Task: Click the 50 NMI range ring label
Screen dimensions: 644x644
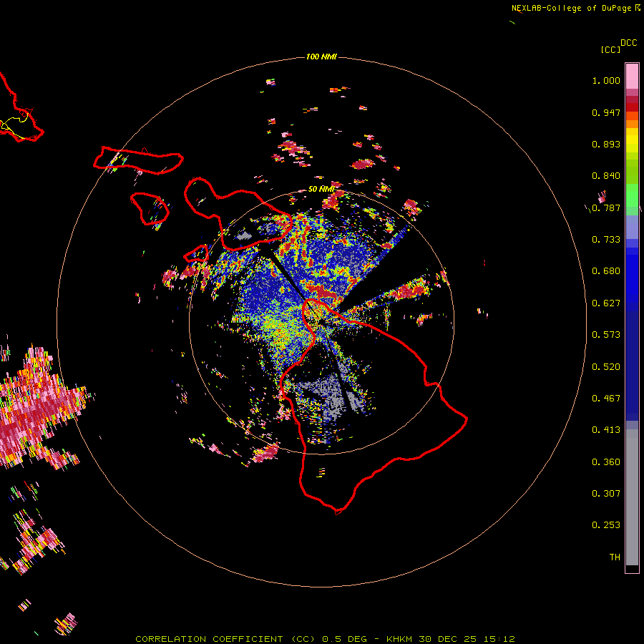Action: tap(321, 189)
